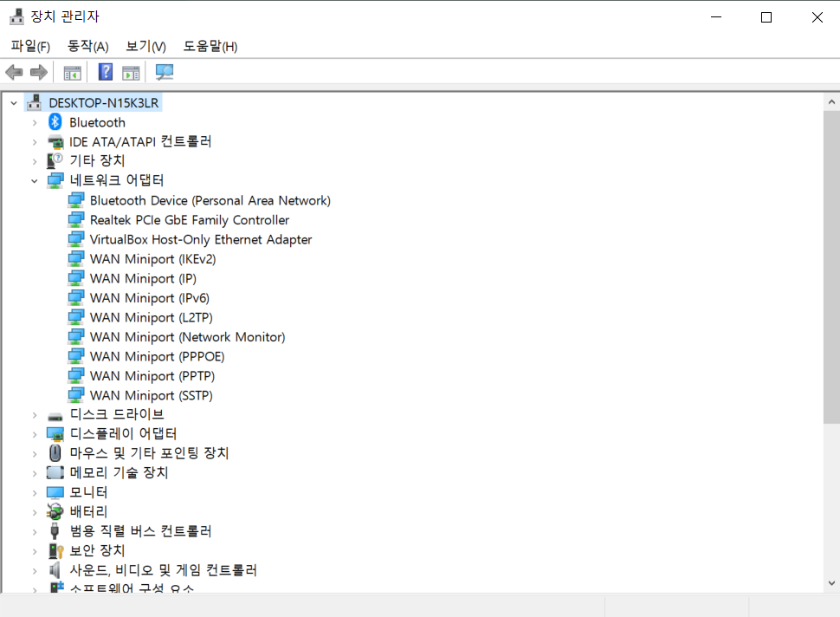Expand the 디스플레이 어댑터 category
840x617 pixels.
35,434
